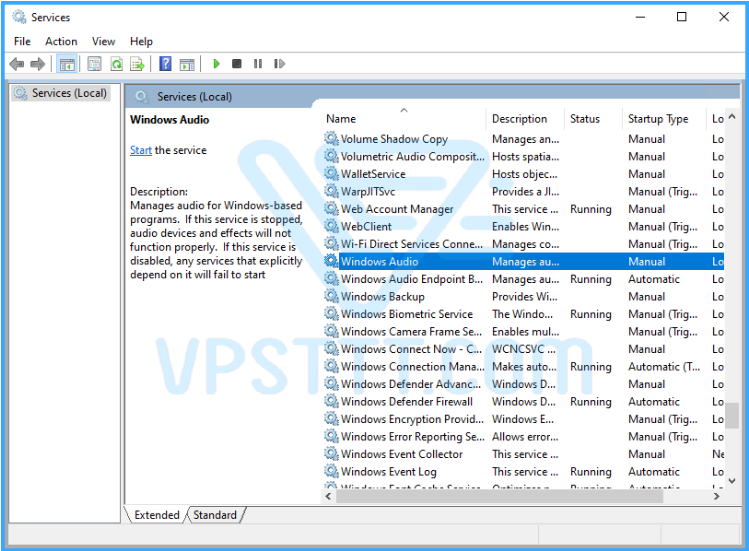Select the Volumetric Audio Compositor service row

click(x=524, y=156)
